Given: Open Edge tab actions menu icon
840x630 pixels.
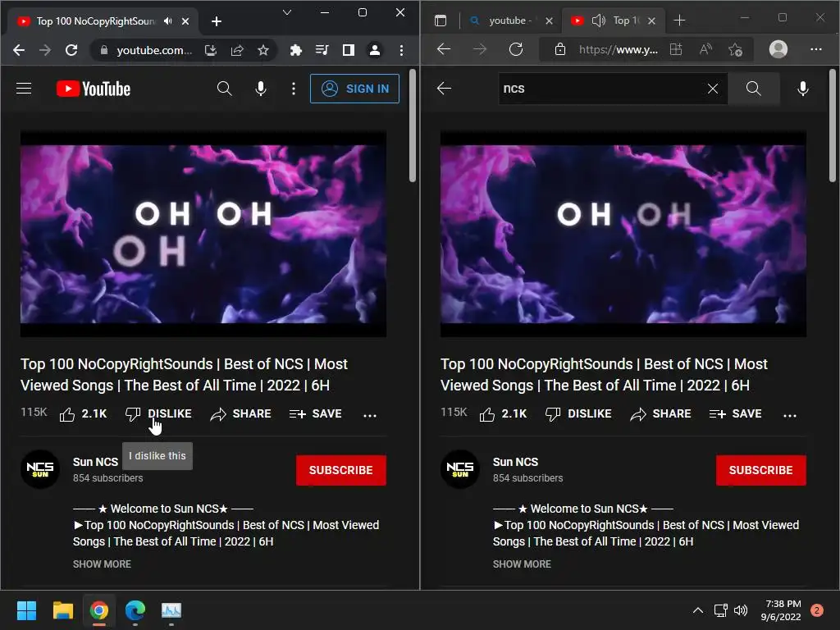Looking at the screenshot, I should pos(441,21).
